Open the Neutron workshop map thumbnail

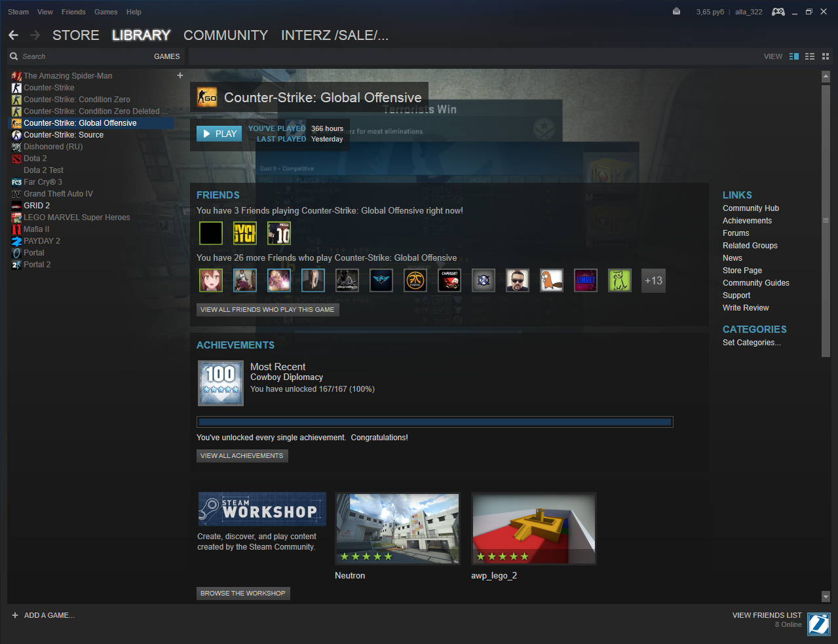point(398,528)
